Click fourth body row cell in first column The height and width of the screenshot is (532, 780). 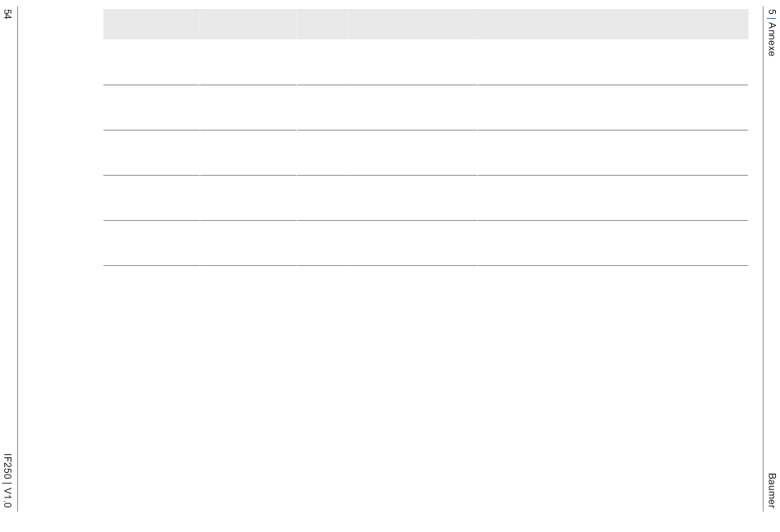coord(151,198)
